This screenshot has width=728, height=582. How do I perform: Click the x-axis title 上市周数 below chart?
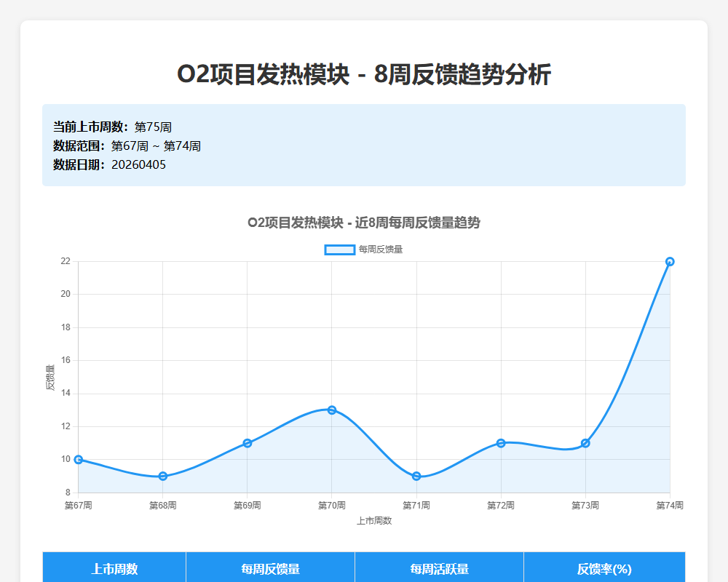click(374, 521)
